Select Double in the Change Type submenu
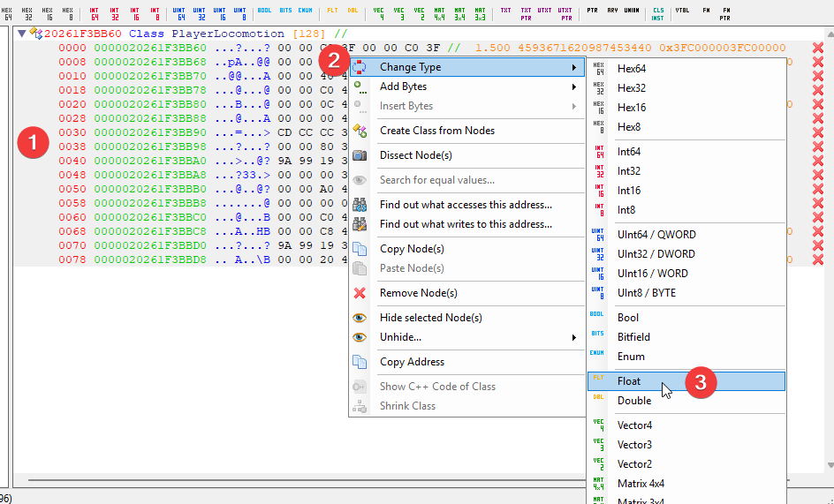Screen dimensions: 834x504 (686, 401)
